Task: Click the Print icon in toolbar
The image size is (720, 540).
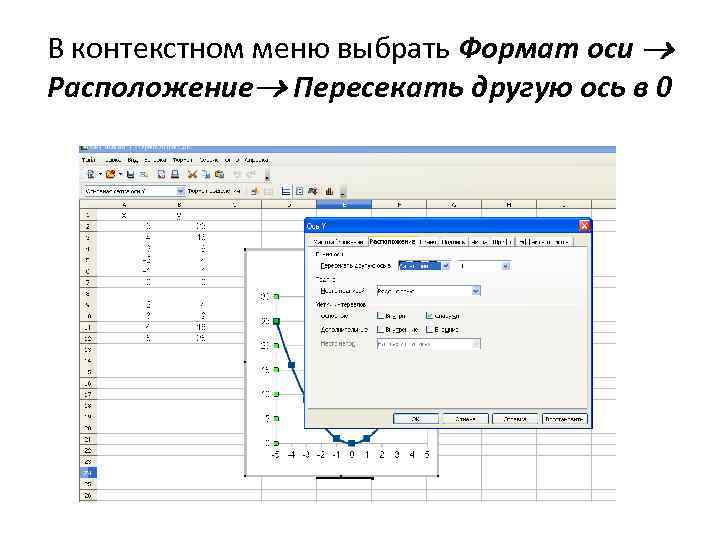Action: click(175, 174)
